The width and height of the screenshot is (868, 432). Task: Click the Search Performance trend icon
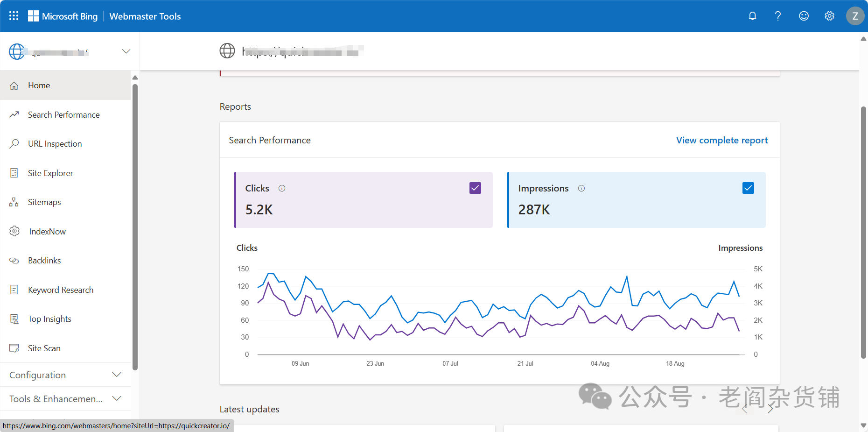click(14, 114)
